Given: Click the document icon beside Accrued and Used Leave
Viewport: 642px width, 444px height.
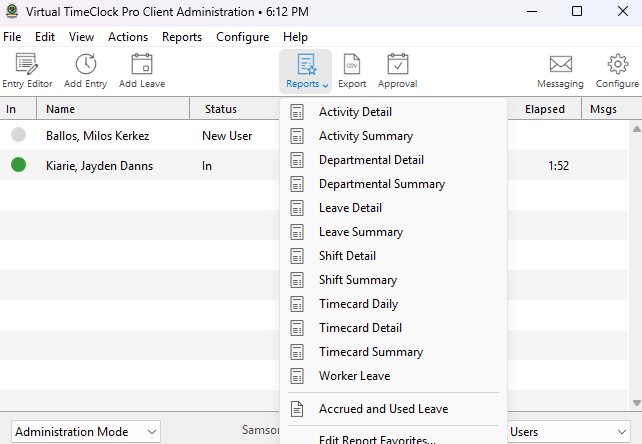Looking at the screenshot, I should coord(297,409).
